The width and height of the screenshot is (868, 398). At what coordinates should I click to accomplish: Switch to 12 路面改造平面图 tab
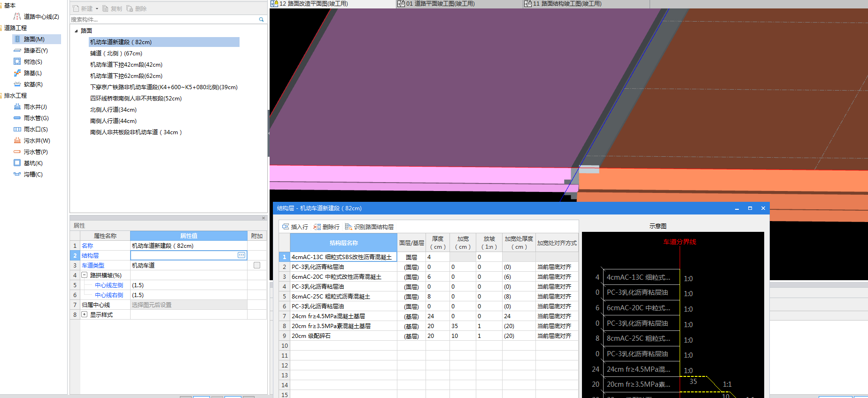tap(333, 4)
